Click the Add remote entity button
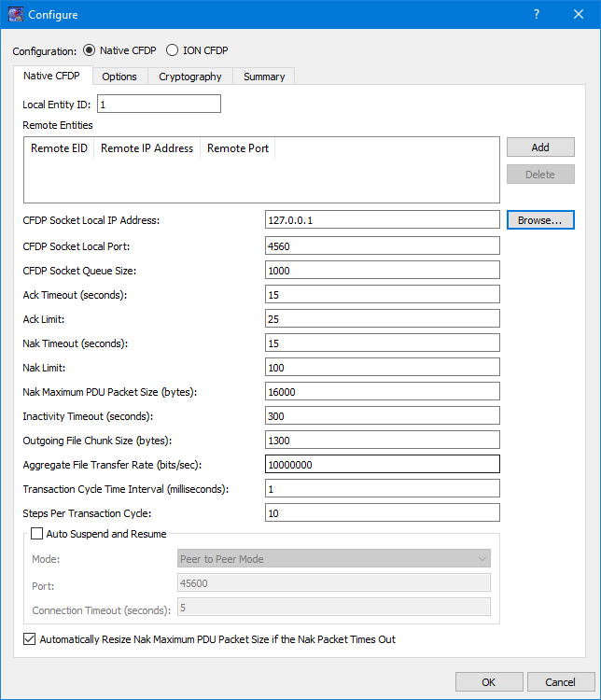The height and width of the screenshot is (700, 601). point(539,147)
